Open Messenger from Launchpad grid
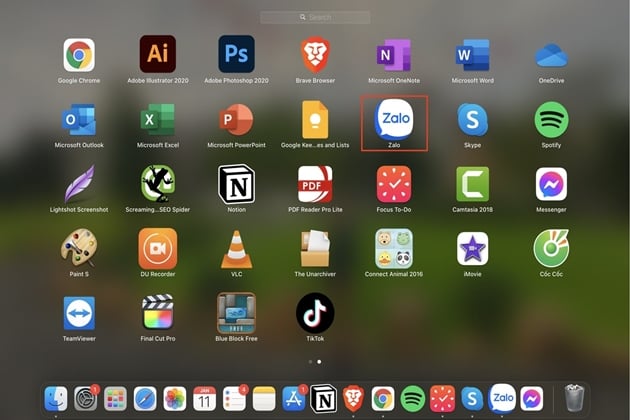The height and width of the screenshot is (420, 630). point(551,184)
